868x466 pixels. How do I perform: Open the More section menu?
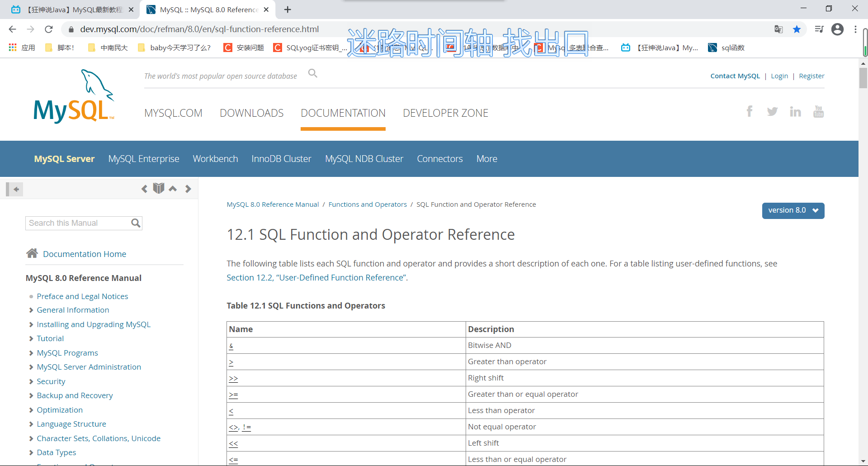coord(486,159)
